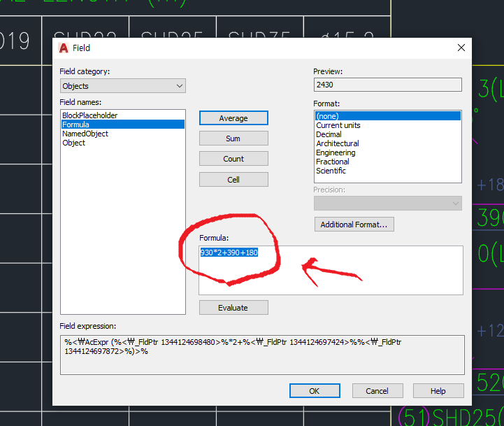The width and height of the screenshot is (504, 426).
Task: Click the Count button
Action: tap(233, 159)
